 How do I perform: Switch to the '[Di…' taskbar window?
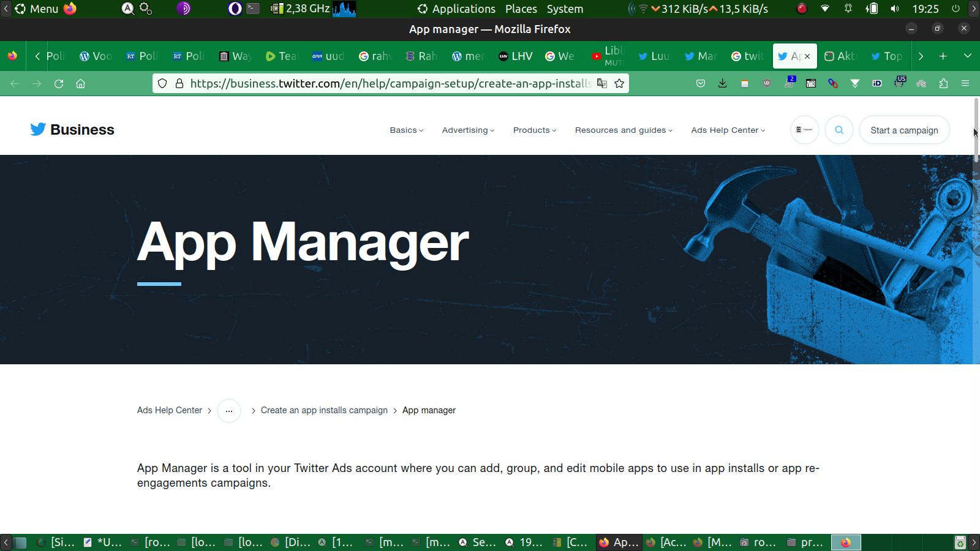[291, 542]
